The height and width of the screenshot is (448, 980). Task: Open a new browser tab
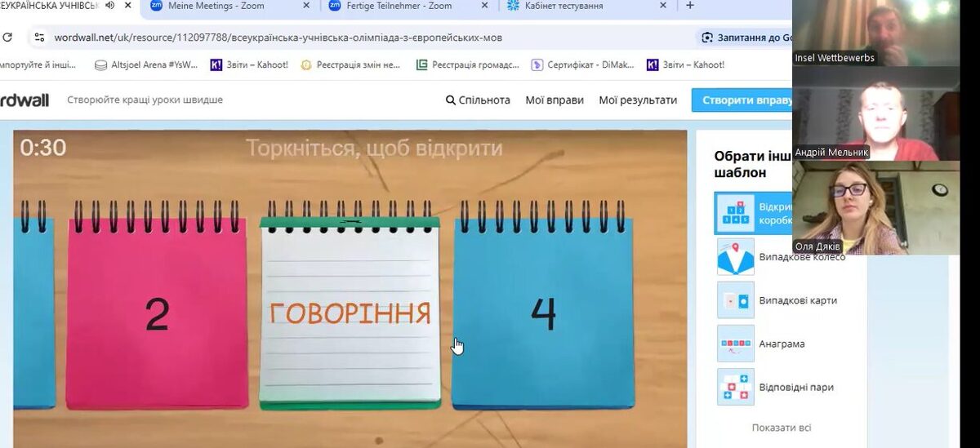pos(690,6)
